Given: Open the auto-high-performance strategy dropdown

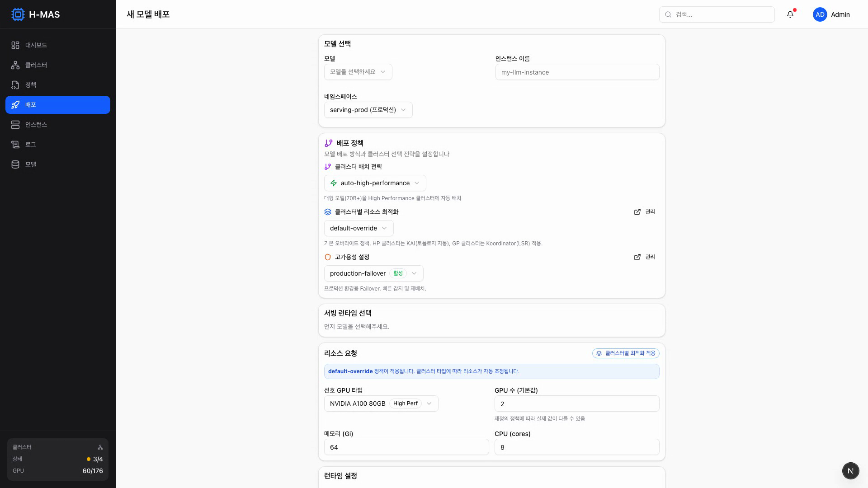Looking at the screenshot, I should pos(375,183).
